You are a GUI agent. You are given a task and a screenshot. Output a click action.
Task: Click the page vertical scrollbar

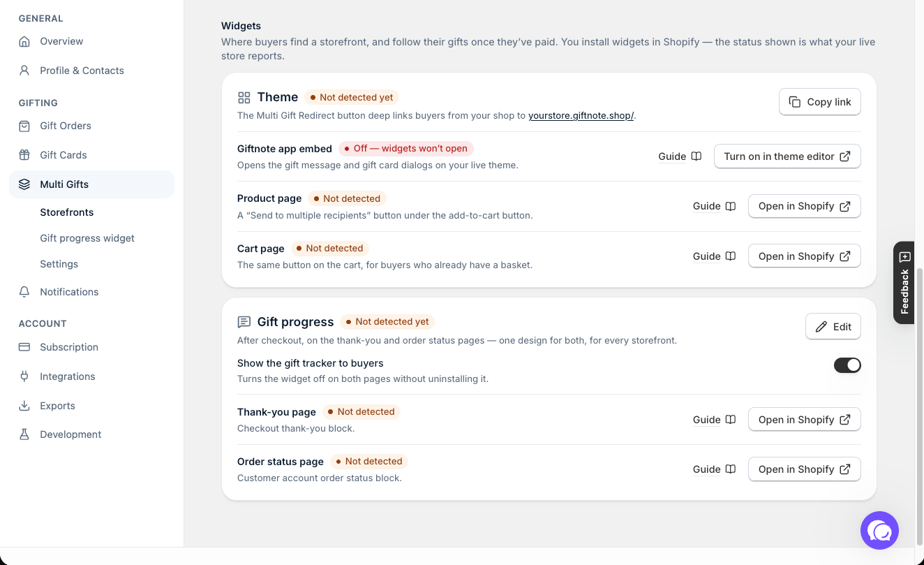[919, 405]
